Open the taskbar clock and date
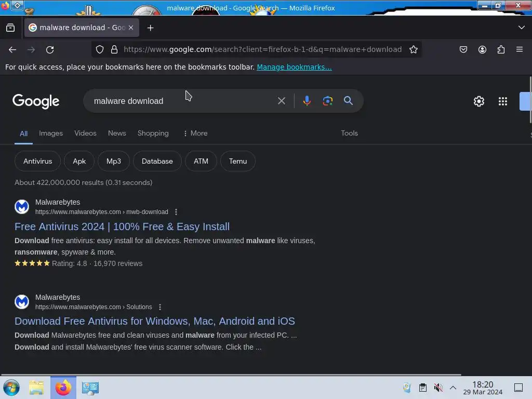Screen dimensions: 532x399 coord(483,388)
